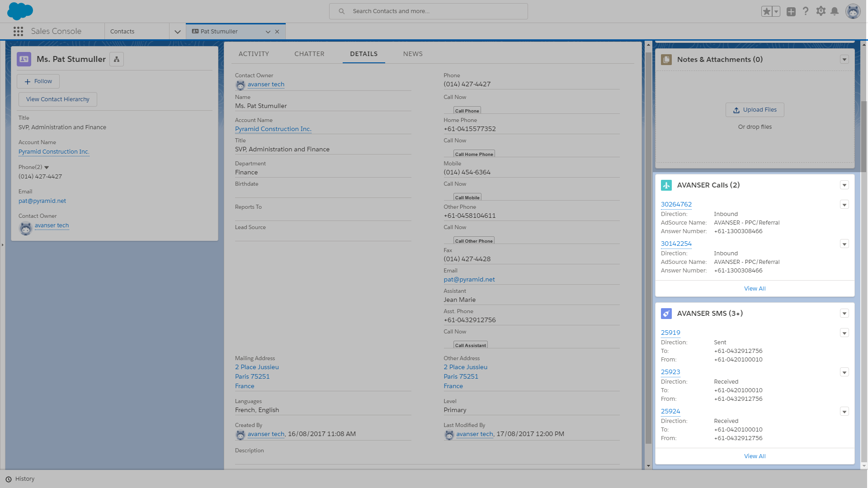Open the Setup gear icon
Image resolution: width=868 pixels, height=488 pixels.
point(821,11)
